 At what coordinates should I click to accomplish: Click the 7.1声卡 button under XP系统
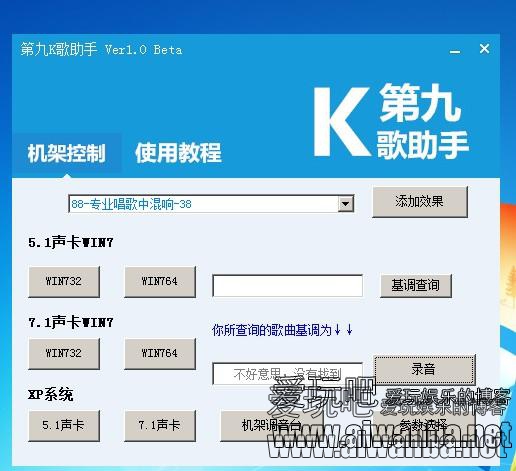[x=160, y=426]
